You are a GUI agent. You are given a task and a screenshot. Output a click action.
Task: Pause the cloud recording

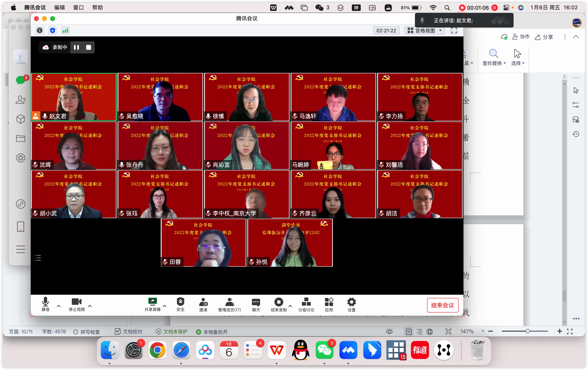[x=76, y=47]
